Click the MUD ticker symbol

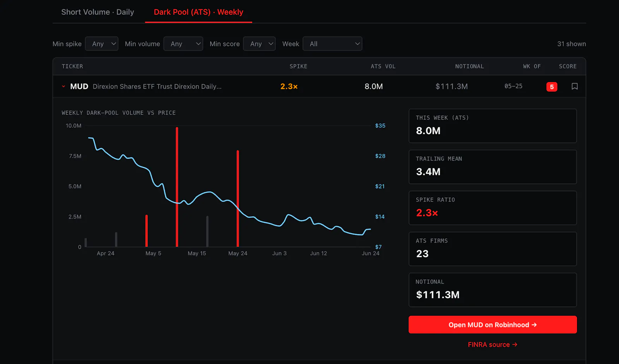tap(79, 86)
